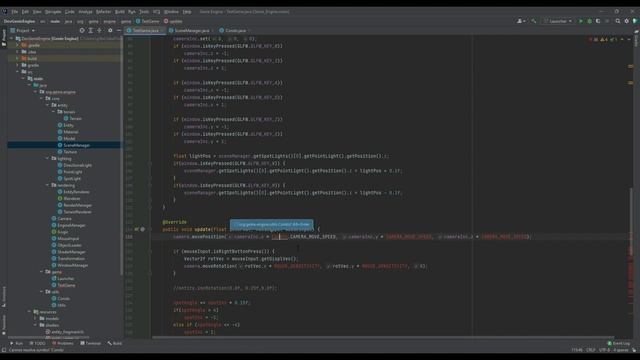Run with coverage icon in toolbar
The width and height of the screenshot is (640, 360).
(598, 21)
